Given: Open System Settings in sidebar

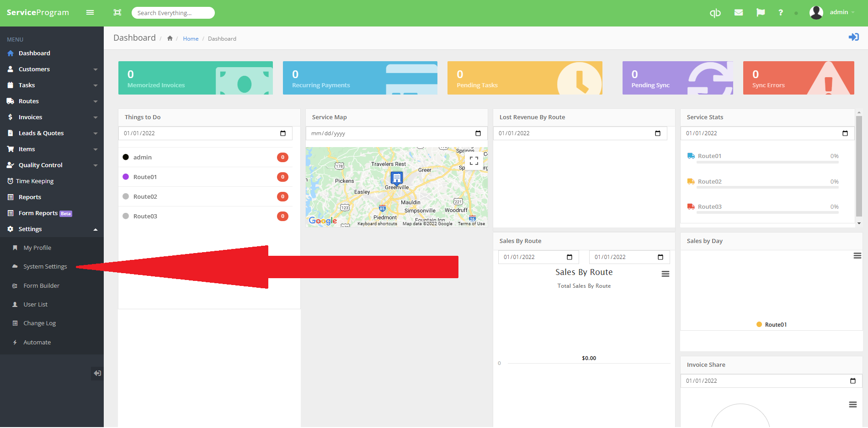Looking at the screenshot, I should pyautogui.click(x=45, y=267).
